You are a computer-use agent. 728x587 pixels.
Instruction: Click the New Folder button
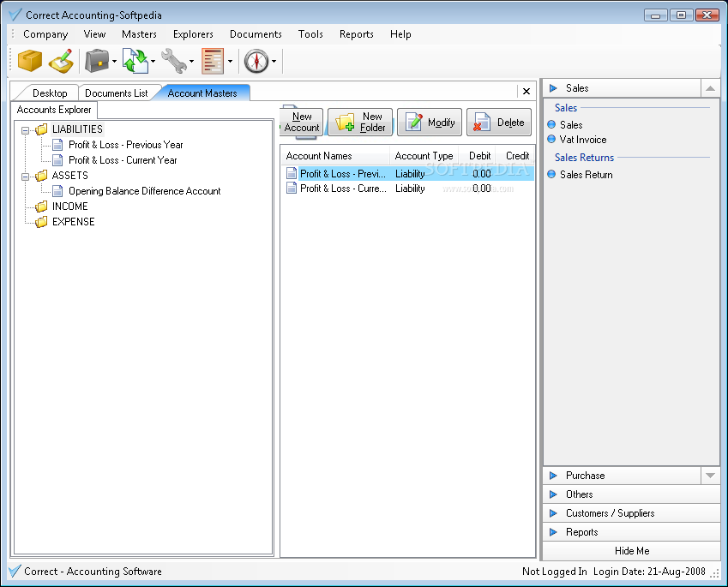tap(360, 122)
